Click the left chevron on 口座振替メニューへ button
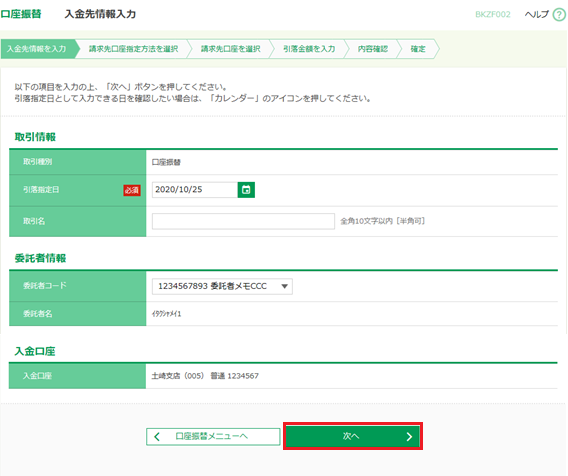Viewport: 568px width, 476px height. pyautogui.click(x=157, y=437)
